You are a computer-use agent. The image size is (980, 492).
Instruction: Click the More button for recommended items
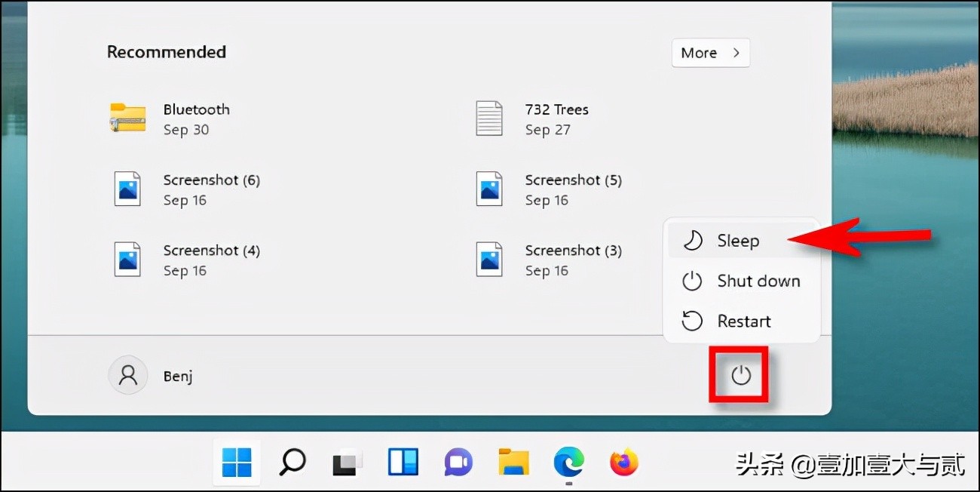709,53
